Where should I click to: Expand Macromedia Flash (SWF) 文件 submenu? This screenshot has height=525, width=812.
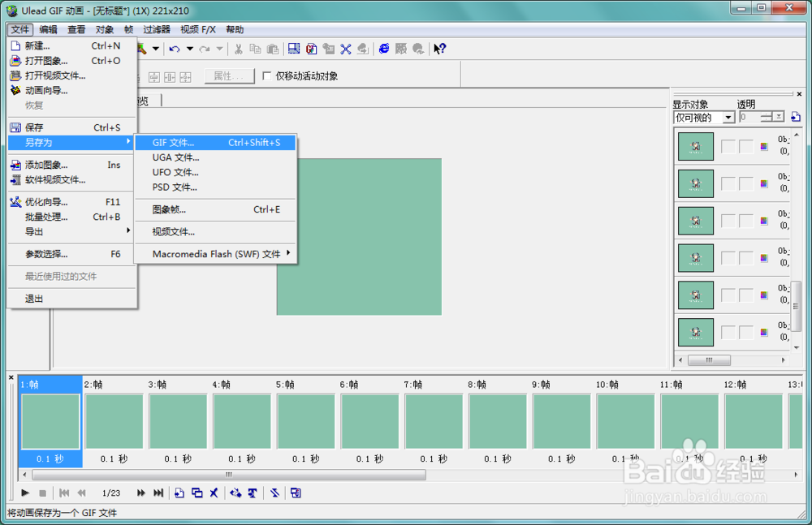[215, 254]
